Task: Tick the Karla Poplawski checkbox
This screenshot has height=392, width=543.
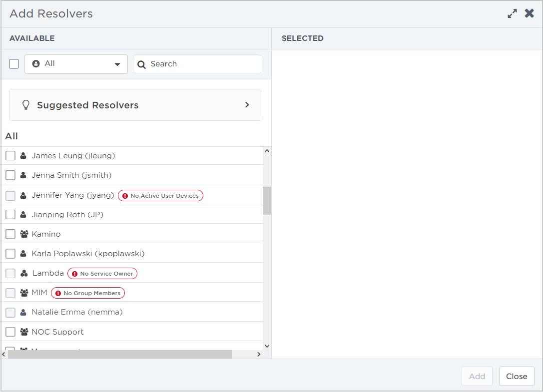Action: coord(10,254)
